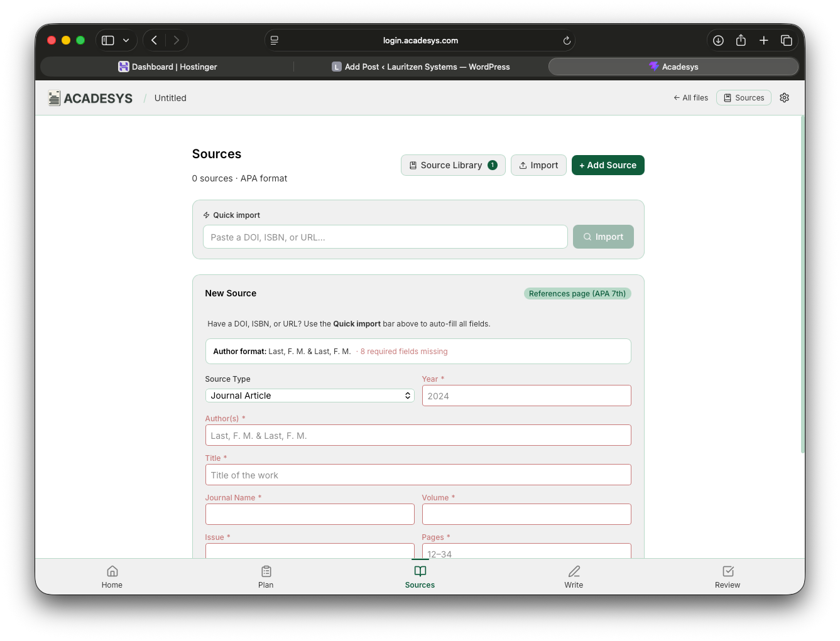Click the Safari sidebar toggle icon
840x641 pixels.
pyautogui.click(x=108, y=40)
